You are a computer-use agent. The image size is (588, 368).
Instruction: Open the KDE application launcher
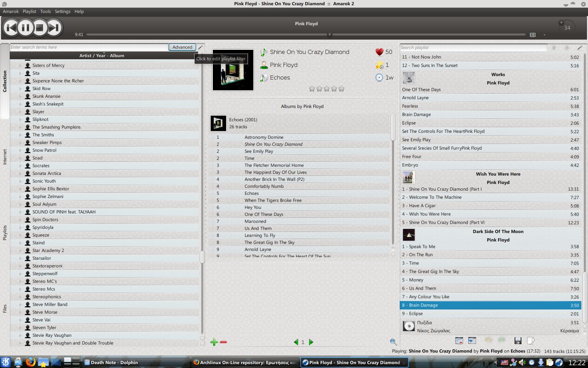[x=5, y=362]
